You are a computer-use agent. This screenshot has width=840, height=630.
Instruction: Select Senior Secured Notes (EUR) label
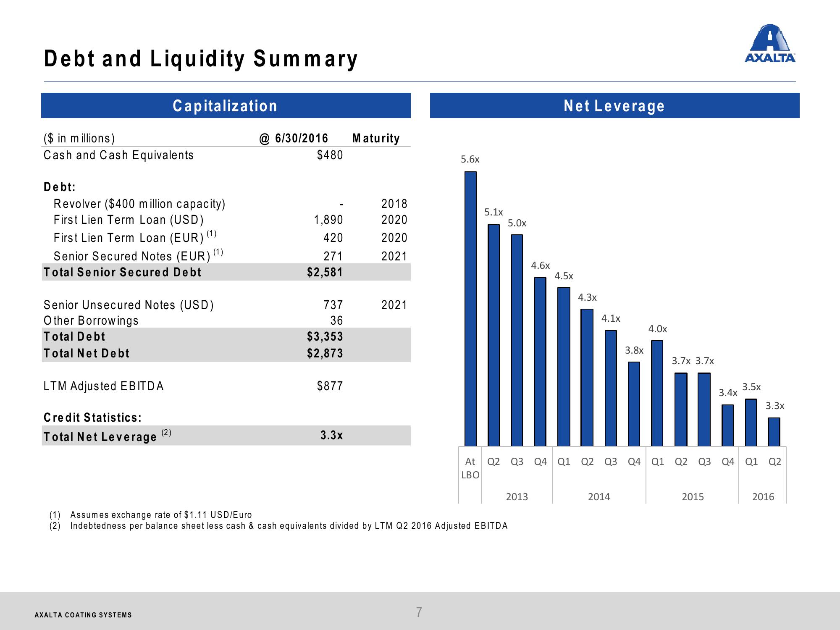coord(138,255)
